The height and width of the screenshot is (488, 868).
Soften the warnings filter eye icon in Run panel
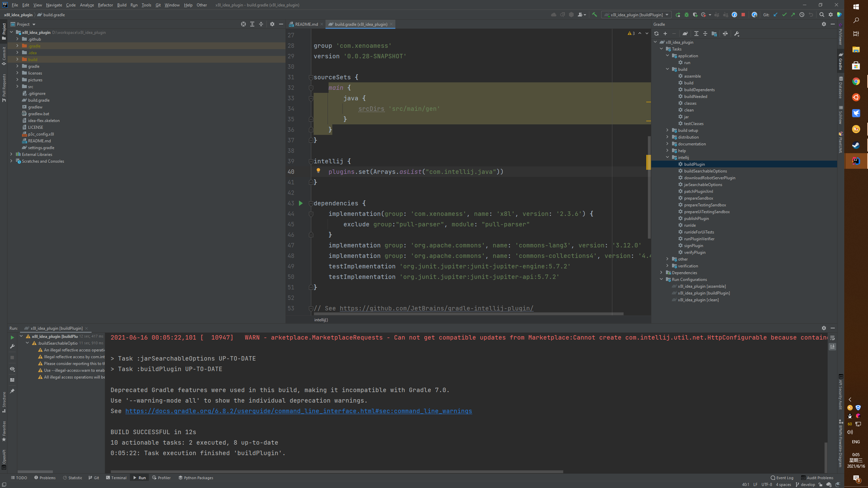coord(12,369)
